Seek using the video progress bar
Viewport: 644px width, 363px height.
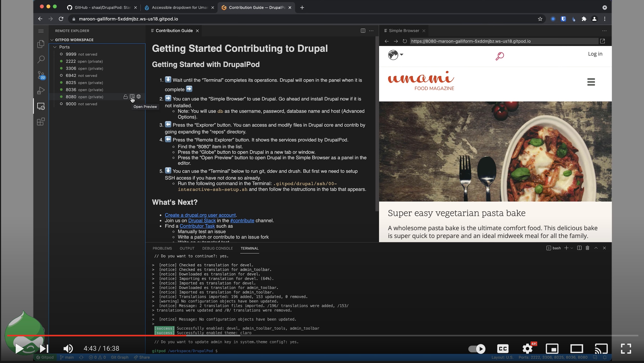[x=308, y=335]
